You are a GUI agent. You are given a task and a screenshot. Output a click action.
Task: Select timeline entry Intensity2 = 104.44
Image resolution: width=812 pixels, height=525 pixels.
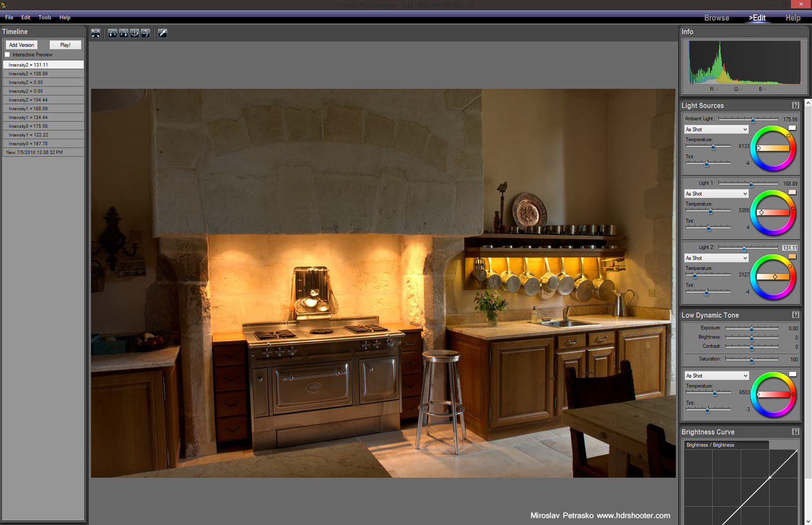(43, 100)
